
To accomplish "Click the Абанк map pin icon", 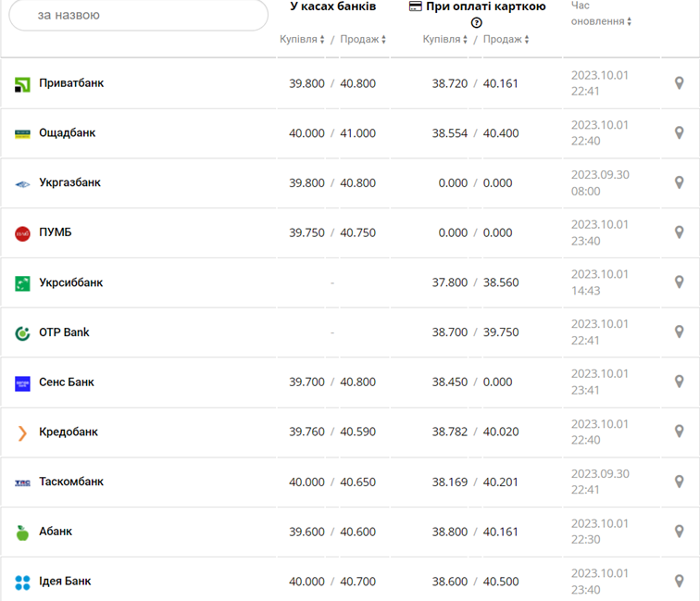I will [x=679, y=532].
